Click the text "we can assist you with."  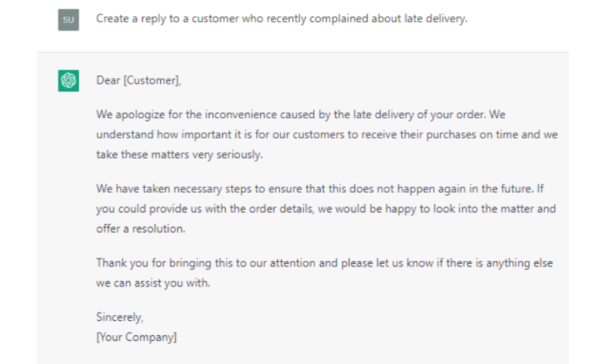pyautogui.click(x=153, y=283)
